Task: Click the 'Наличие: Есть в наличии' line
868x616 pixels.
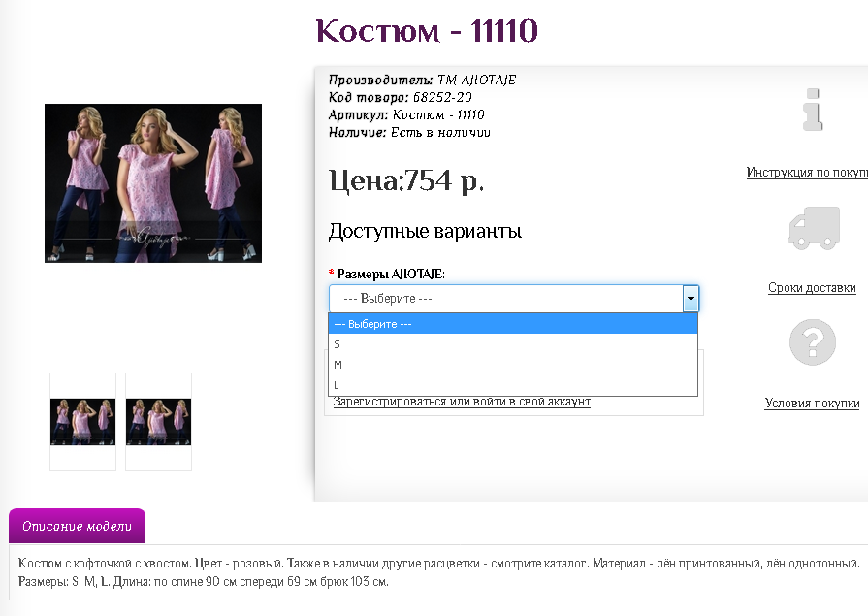Action: 409,132
